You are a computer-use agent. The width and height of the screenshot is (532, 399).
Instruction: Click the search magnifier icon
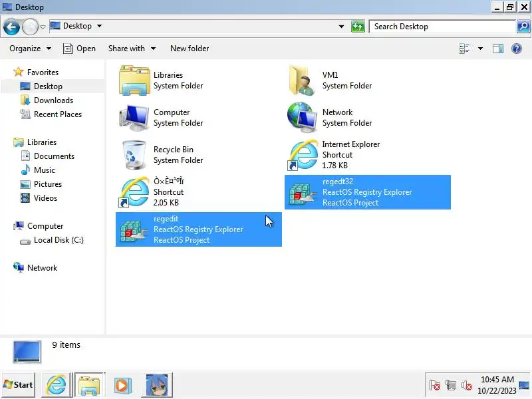[523, 27]
